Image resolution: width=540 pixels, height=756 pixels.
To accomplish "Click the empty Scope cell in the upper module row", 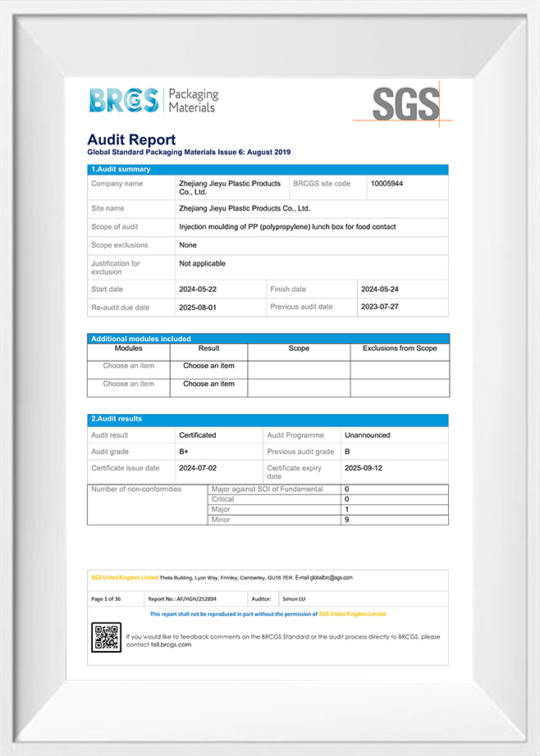I will pyautogui.click(x=299, y=370).
